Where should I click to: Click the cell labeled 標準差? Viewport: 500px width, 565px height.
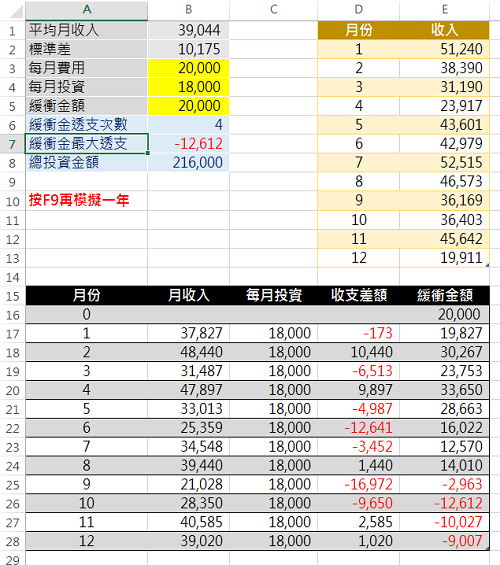pyautogui.click(x=86, y=49)
